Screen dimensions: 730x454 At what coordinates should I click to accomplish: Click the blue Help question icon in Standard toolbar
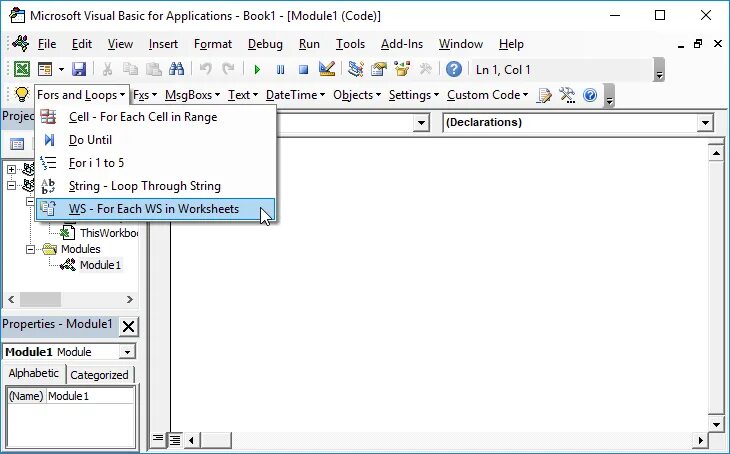coord(453,69)
